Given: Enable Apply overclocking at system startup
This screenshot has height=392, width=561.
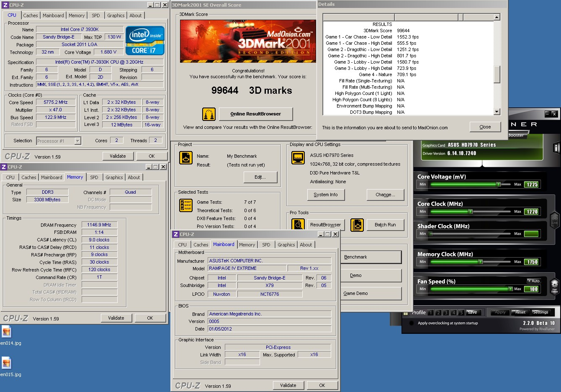Looking at the screenshot, I should pos(412,323).
